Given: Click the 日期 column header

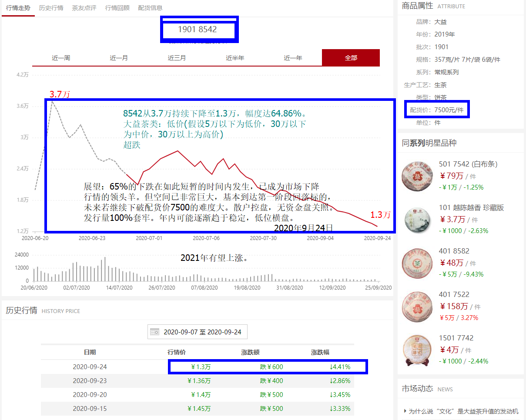Looking at the screenshot, I should point(90,352).
